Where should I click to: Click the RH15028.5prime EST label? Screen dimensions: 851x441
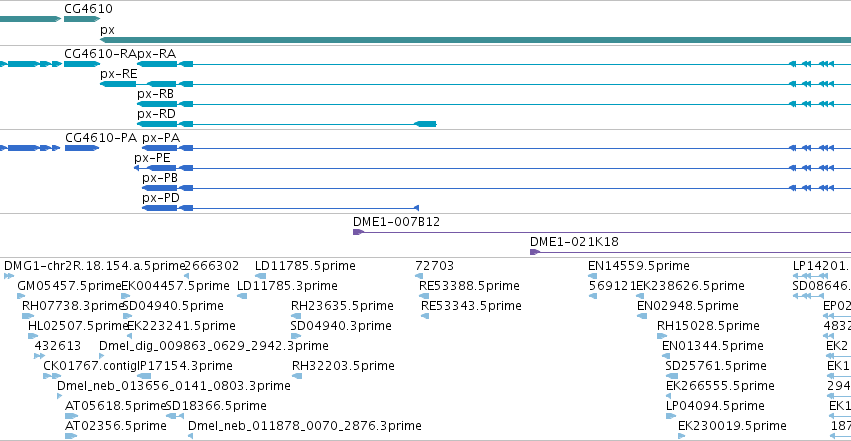708,326
